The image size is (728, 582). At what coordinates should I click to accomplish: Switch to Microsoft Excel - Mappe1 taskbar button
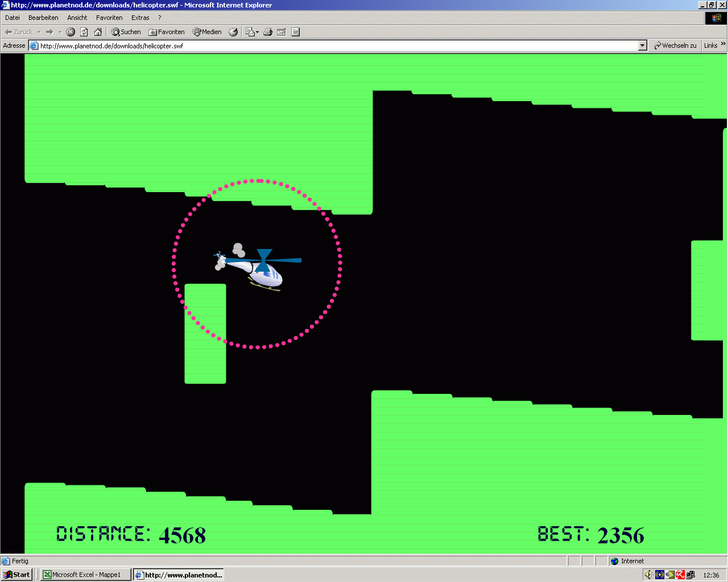click(x=86, y=575)
